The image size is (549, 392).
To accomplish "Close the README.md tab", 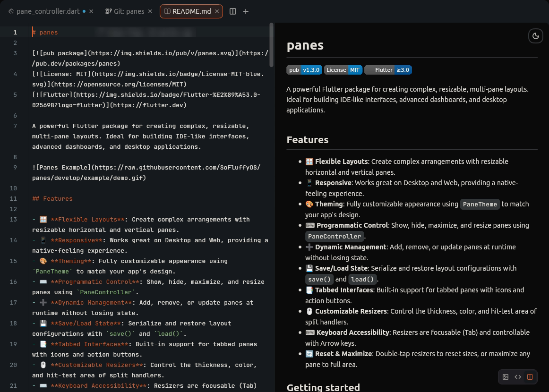I will click(217, 11).
